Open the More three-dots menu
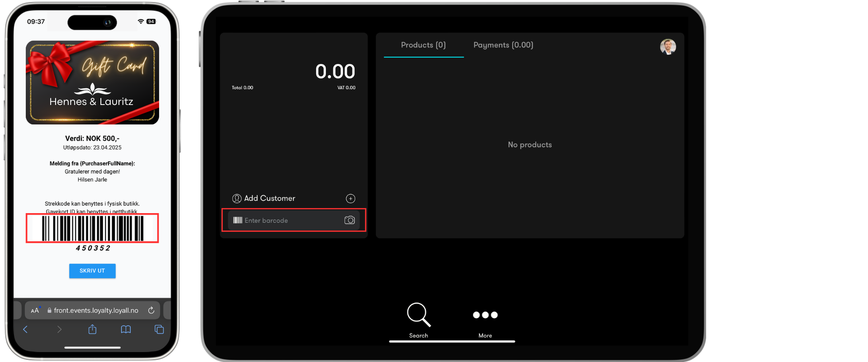The image size is (868, 362). point(485,315)
